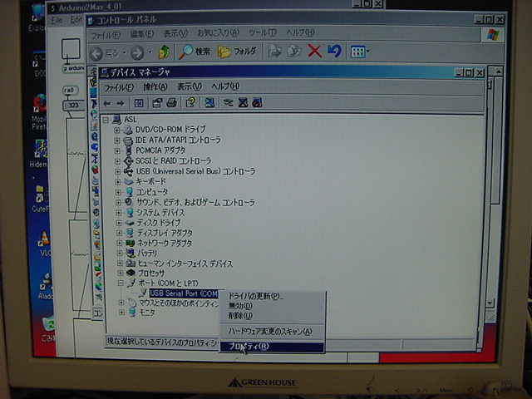Choose 無効(D) from context menu
Image resolution: width=532 pixels, height=399 pixels.
pos(240,306)
